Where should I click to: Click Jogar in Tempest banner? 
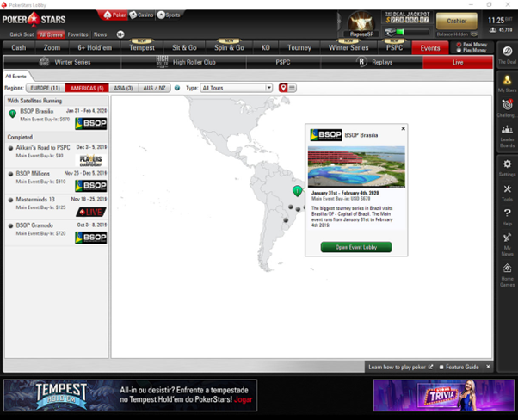click(x=244, y=399)
